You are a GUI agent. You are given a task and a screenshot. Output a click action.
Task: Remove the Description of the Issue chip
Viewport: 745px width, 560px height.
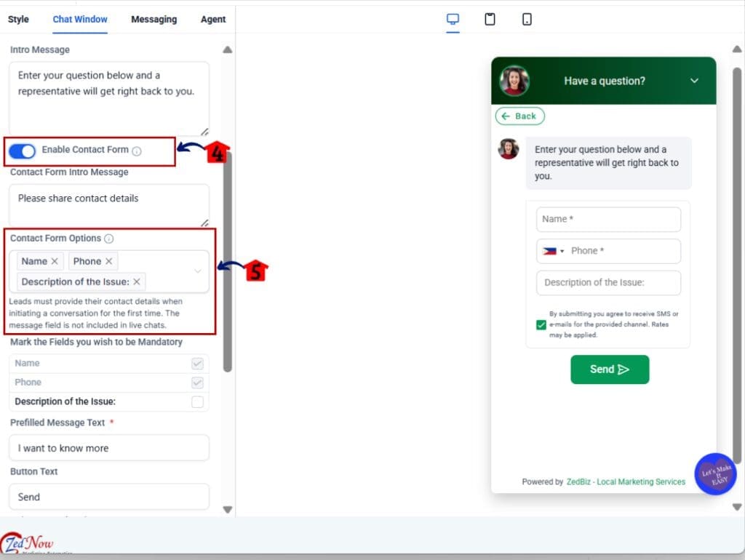click(x=137, y=281)
